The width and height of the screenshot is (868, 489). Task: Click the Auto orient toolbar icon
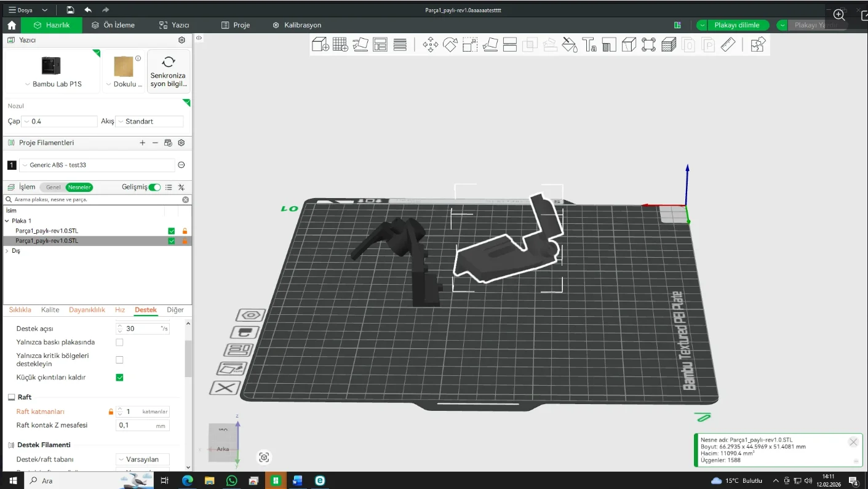click(360, 44)
